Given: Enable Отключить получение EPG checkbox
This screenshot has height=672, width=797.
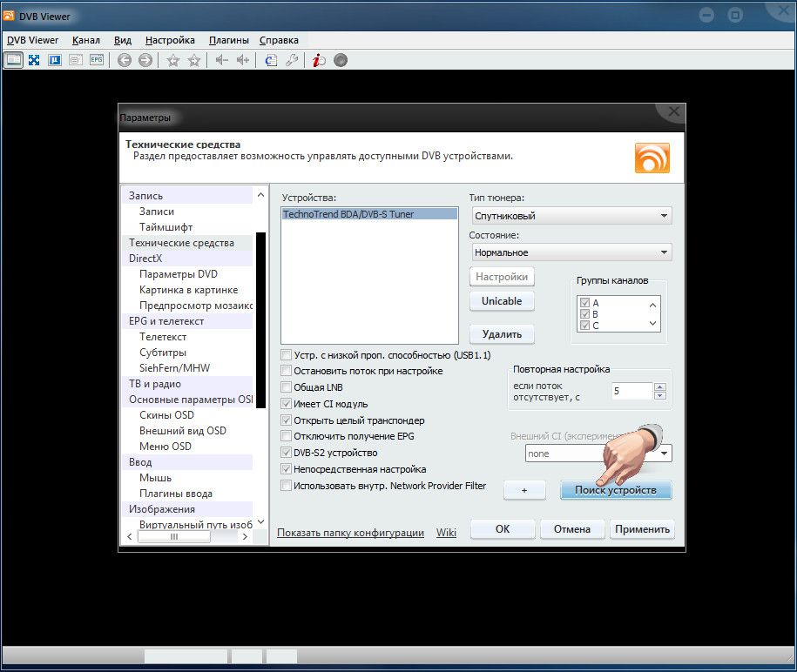Looking at the screenshot, I should pyautogui.click(x=287, y=436).
